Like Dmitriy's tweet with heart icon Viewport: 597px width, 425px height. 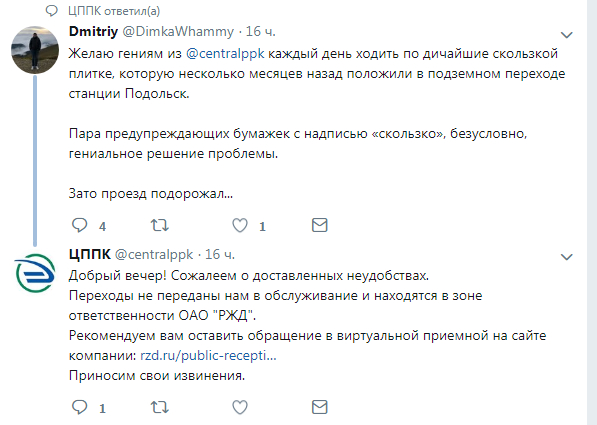tap(240, 225)
